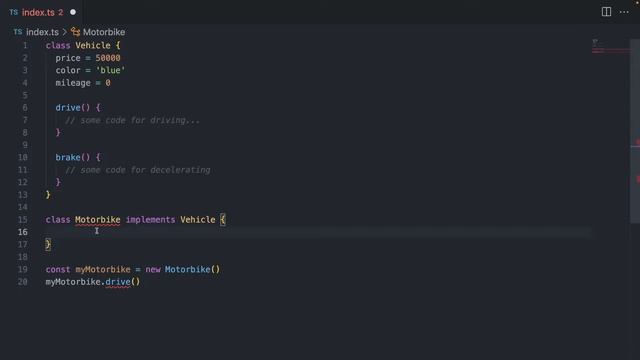640x360 pixels.
Task: Click the 'blue' string literal
Action: pos(110,70)
